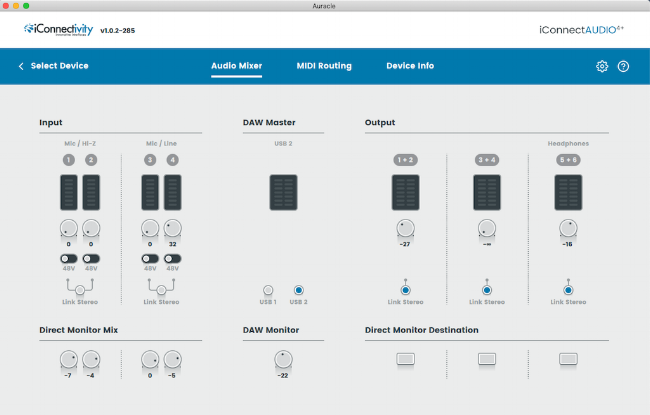Select input channel 1 badge

(x=69, y=160)
